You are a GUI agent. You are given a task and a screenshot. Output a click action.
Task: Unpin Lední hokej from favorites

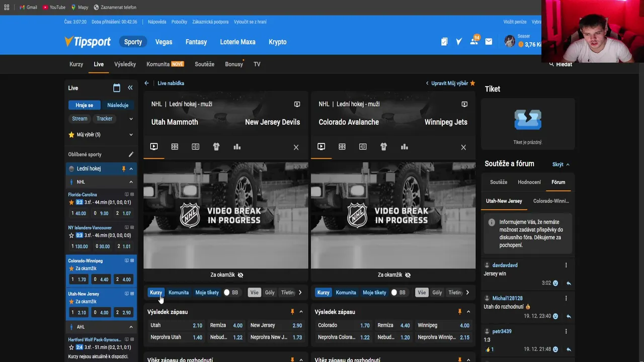pos(124,169)
